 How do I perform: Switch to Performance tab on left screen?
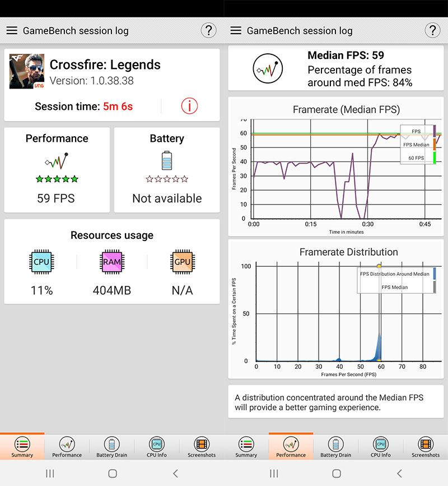point(67,446)
